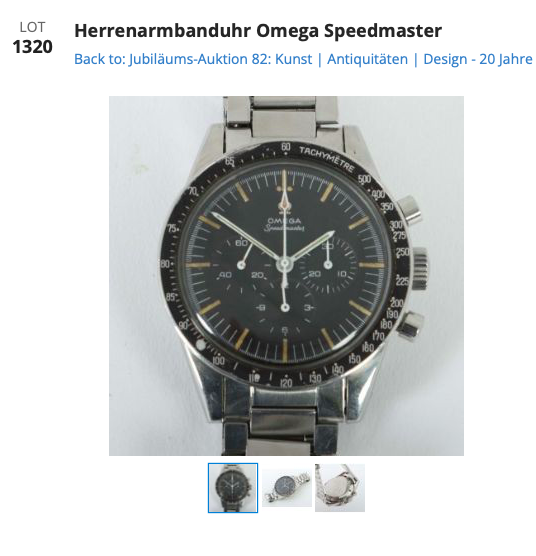Click the LOT label above the number
The height and width of the screenshot is (556, 536).
(x=32, y=27)
